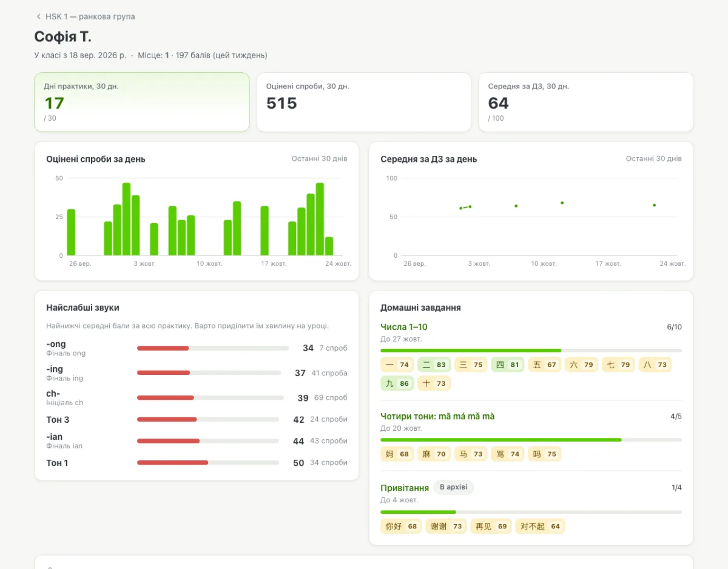The height and width of the screenshot is (569, 728).
Task: Click the 四 81 character chip
Action: tap(507, 365)
